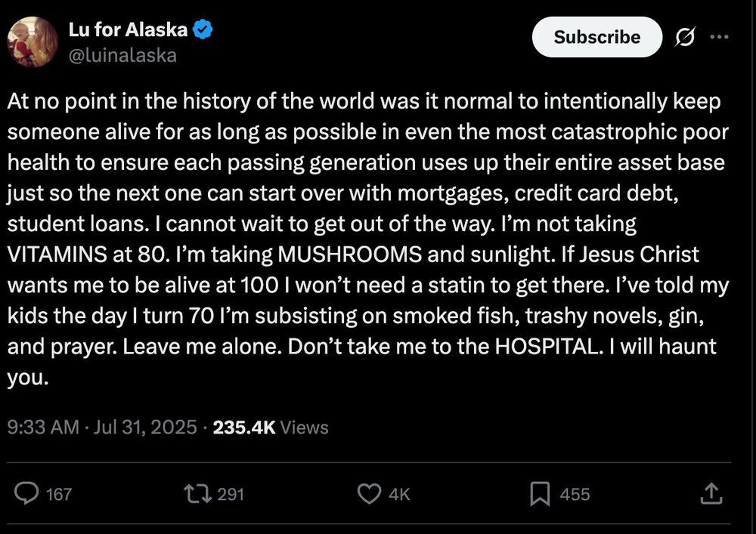Click the post's body text
This screenshot has width=756, height=534.
pos(368,239)
